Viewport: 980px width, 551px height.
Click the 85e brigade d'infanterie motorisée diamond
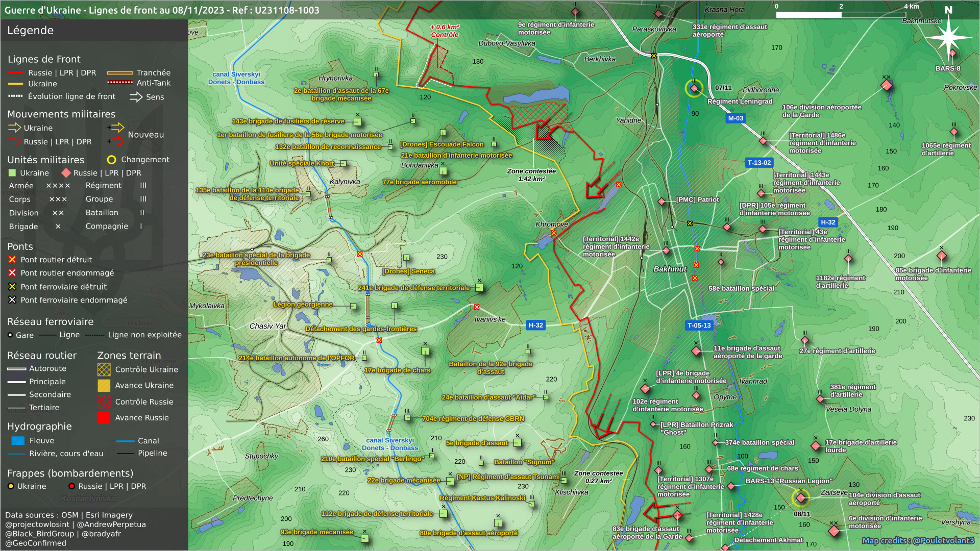point(942,256)
